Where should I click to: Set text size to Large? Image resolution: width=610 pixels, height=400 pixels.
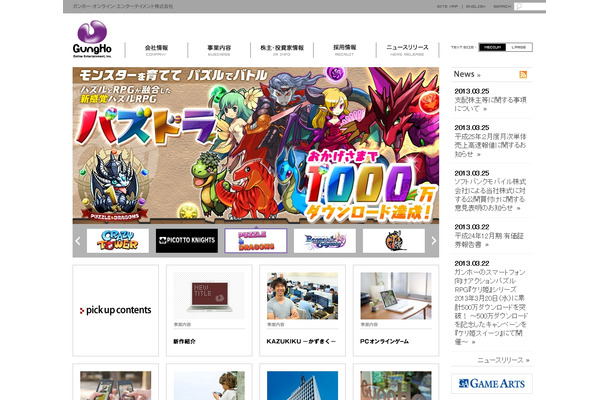(519, 47)
